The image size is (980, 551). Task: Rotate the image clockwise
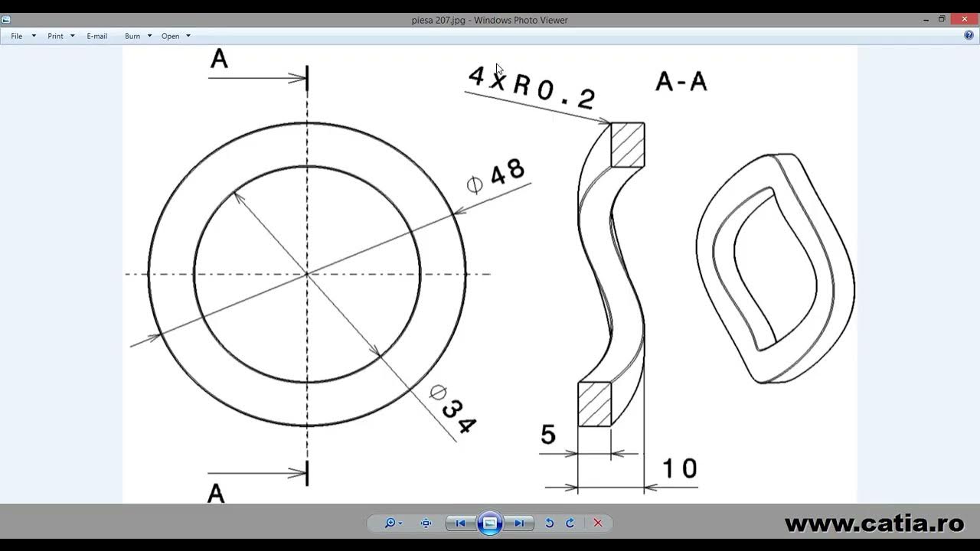click(570, 523)
